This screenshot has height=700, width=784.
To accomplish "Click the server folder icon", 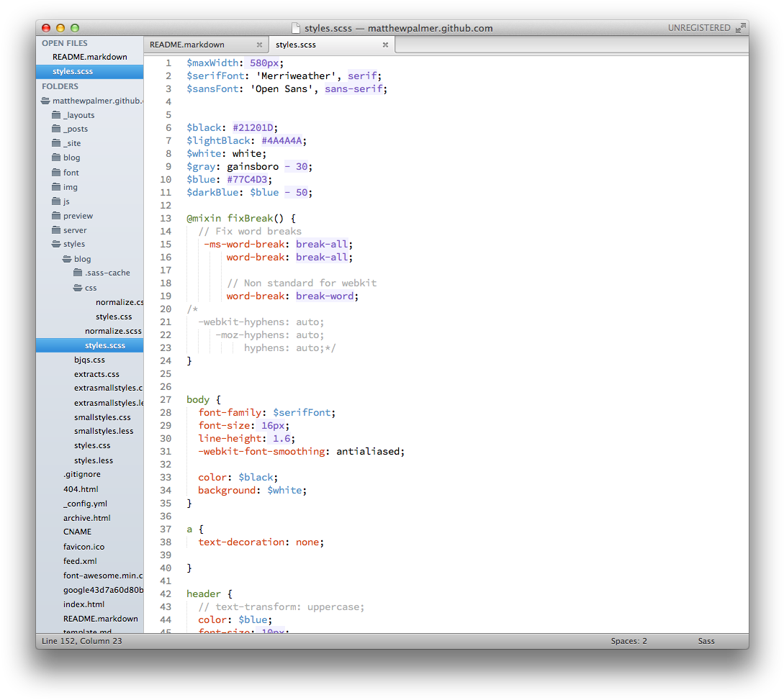I will (57, 229).
